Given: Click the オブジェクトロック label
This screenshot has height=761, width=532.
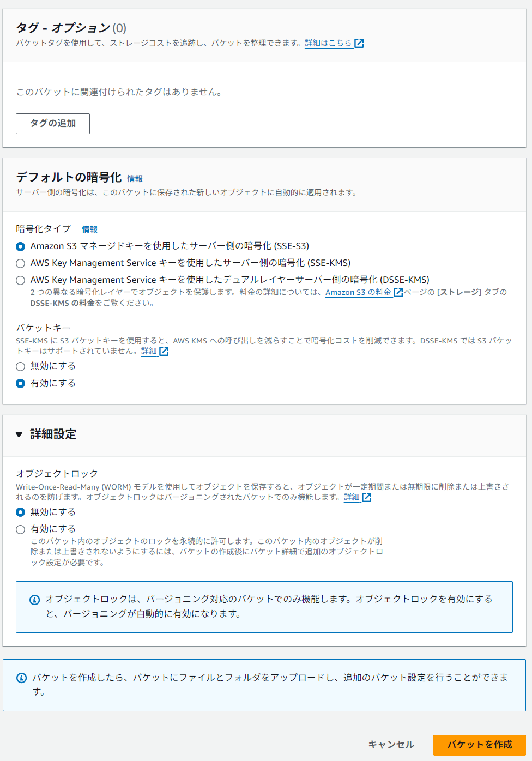Looking at the screenshot, I should point(57,473).
